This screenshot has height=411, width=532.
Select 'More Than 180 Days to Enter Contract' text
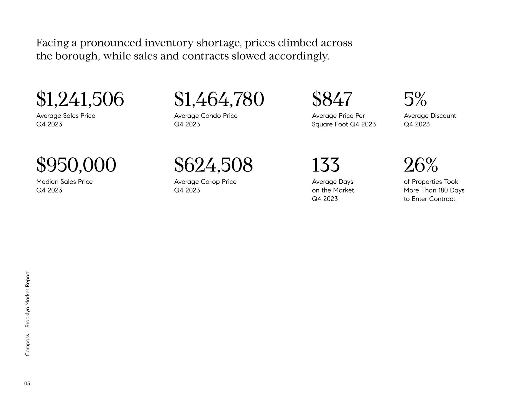click(x=434, y=194)
